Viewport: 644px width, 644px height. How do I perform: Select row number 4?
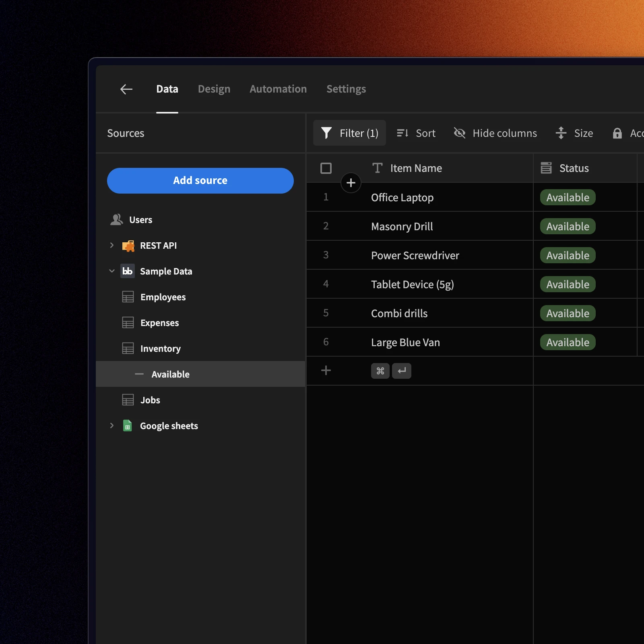[x=326, y=284]
